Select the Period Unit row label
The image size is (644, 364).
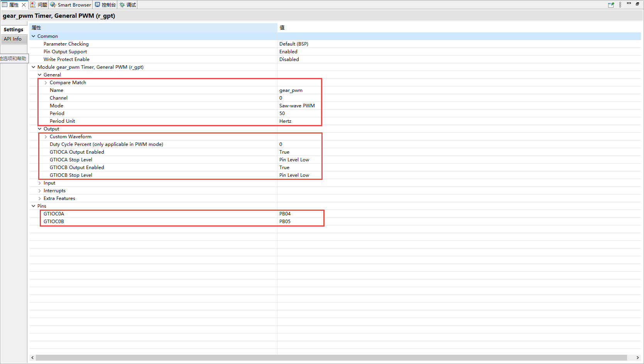[x=62, y=121]
